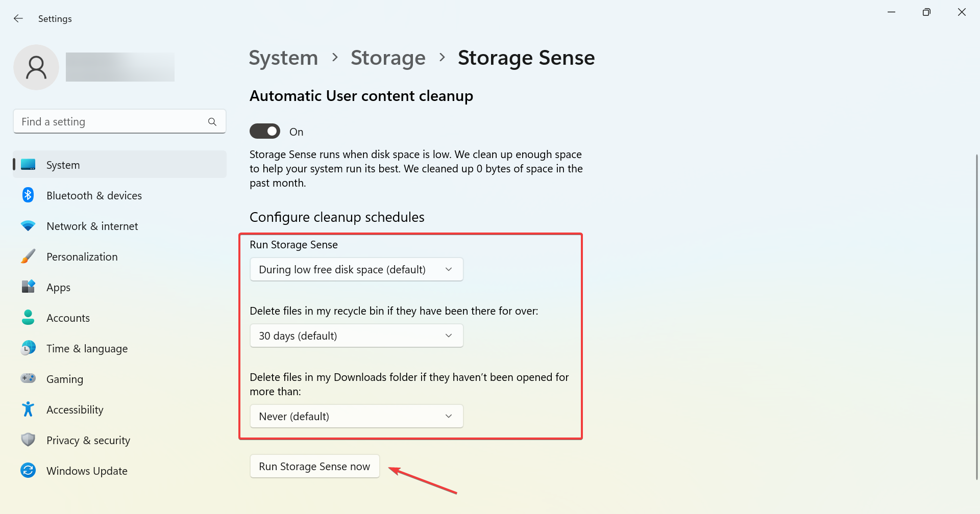Click the back arrow icon
Viewport: 980px width, 514px height.
[x=18, y=19]
